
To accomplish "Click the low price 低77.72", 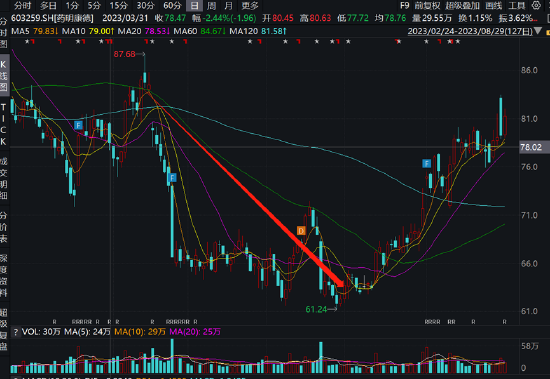I will coord(353,18).
